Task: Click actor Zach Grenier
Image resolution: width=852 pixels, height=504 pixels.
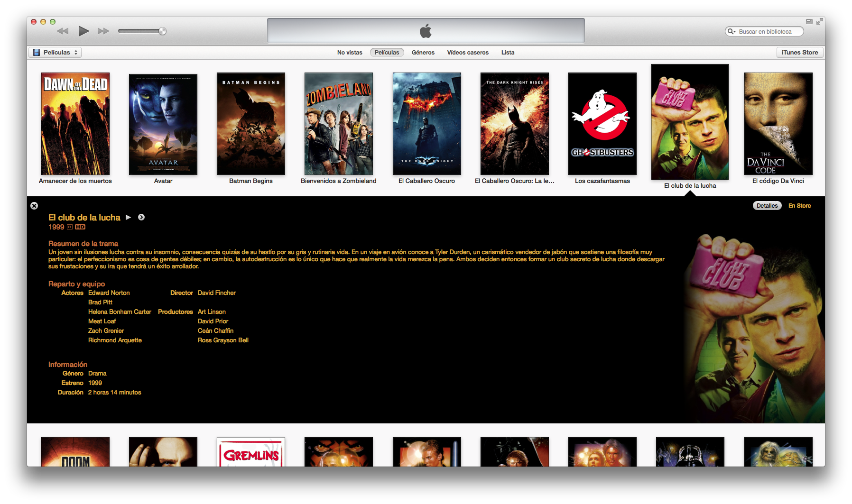Action: pos(106,331)
